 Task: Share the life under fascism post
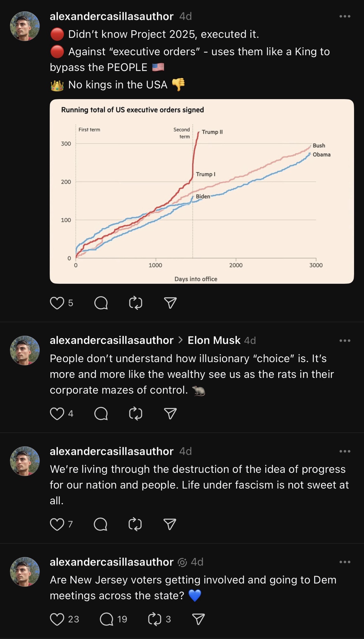click(x=170, y=524)
